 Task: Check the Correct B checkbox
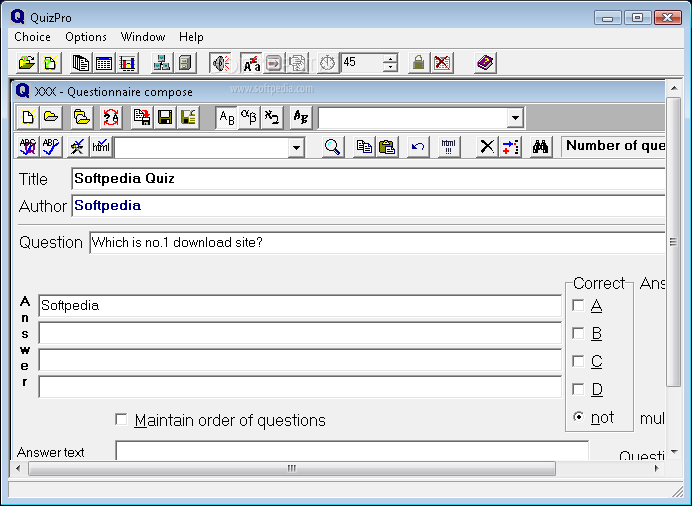tap(578, 333)
